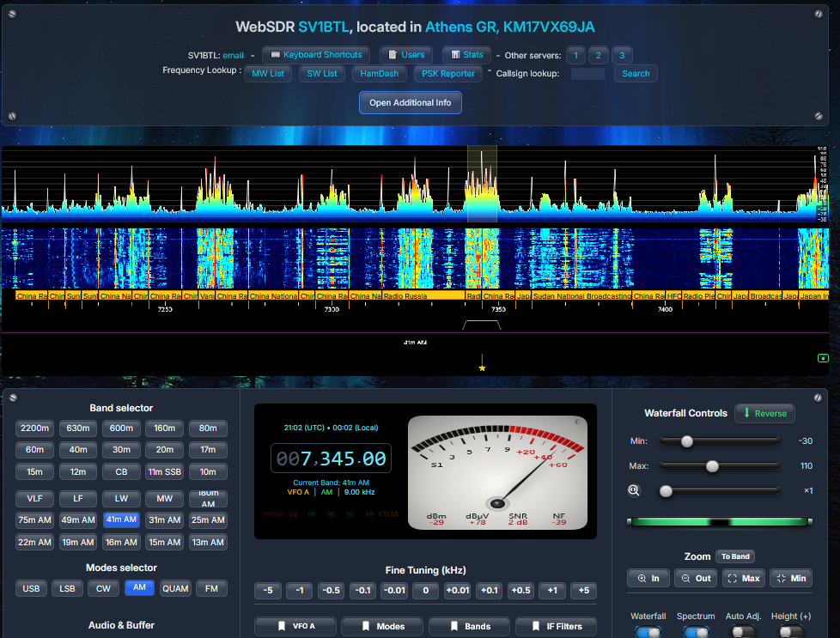Switch to FM mode

click(211, 588)
